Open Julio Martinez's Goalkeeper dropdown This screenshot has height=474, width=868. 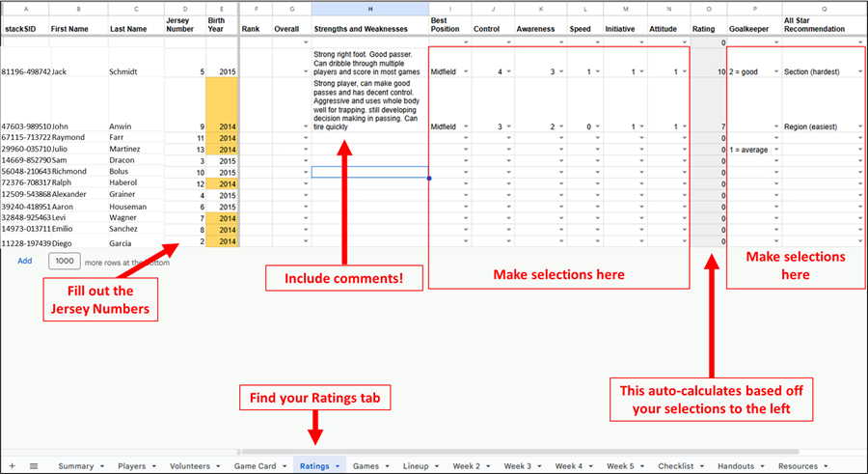(x=775, y=150)
